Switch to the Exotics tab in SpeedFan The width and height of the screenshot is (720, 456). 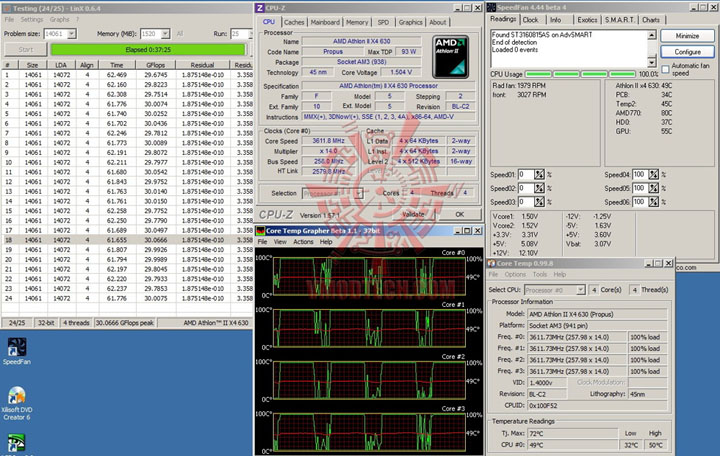[x=587, y=20]
